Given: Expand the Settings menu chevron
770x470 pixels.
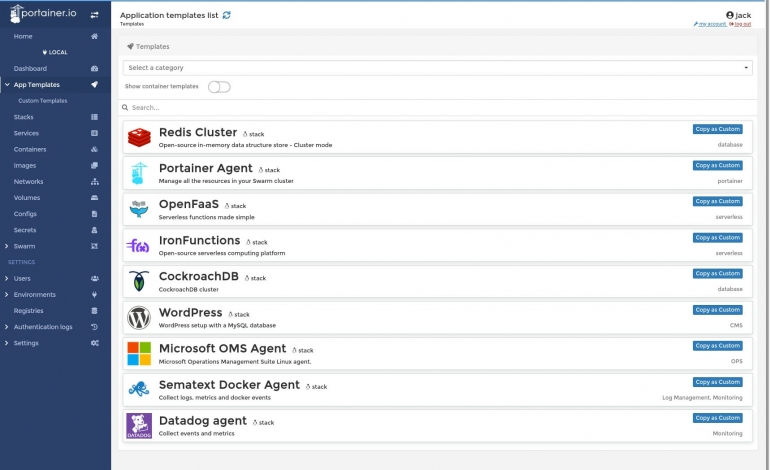Looking at the screenshot, I should 6,343.
